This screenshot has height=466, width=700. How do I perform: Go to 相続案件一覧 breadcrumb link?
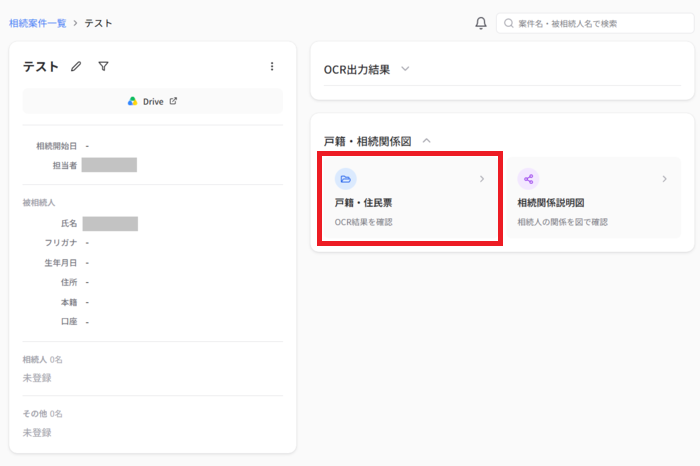(x=38, y=23)
